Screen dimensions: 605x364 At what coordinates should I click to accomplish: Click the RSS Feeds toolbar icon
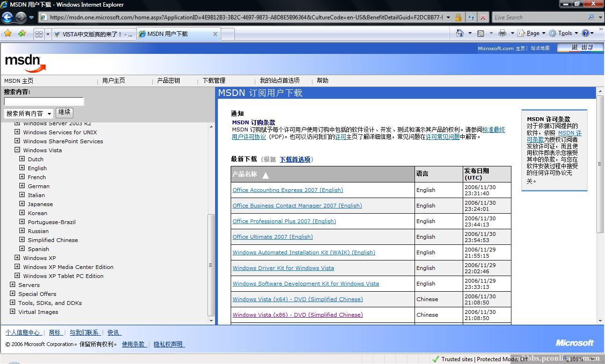pos(481,33)
